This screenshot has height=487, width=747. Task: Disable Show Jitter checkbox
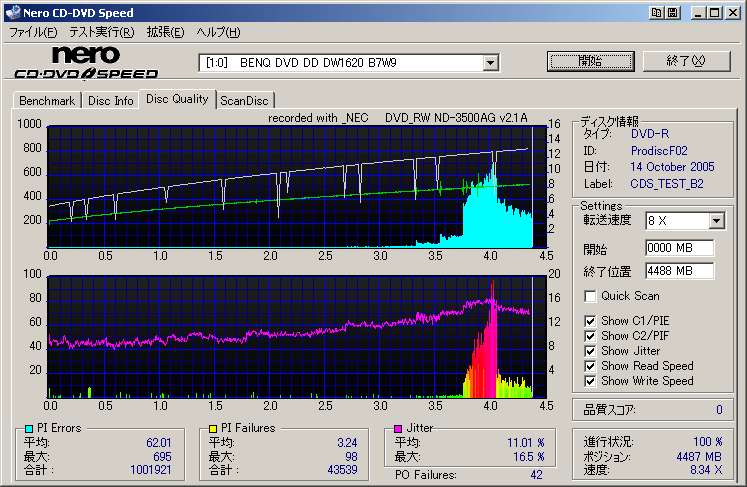point(590,351)
